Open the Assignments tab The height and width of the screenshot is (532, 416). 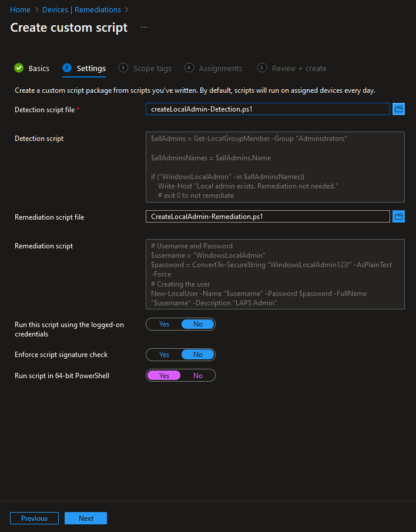[x=220, y=69]
